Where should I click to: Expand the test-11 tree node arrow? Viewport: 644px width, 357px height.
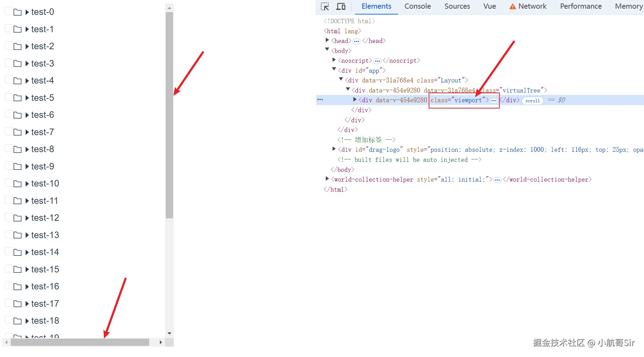tap(27, 201)
